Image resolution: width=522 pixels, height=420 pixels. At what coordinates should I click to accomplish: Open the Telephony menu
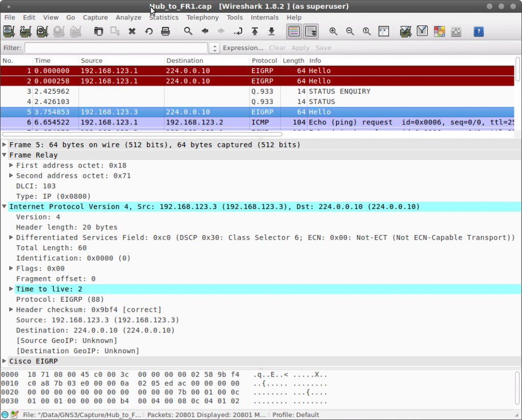202,17
